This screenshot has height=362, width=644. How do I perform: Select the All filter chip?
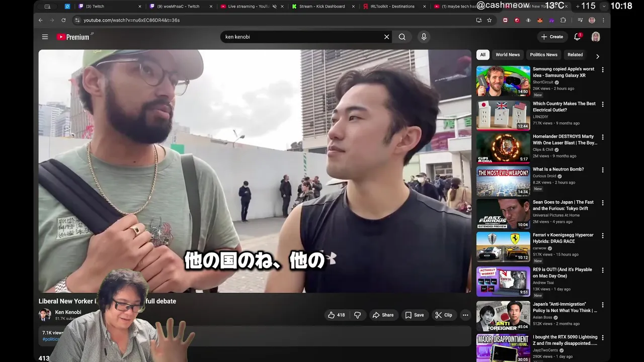482,55
